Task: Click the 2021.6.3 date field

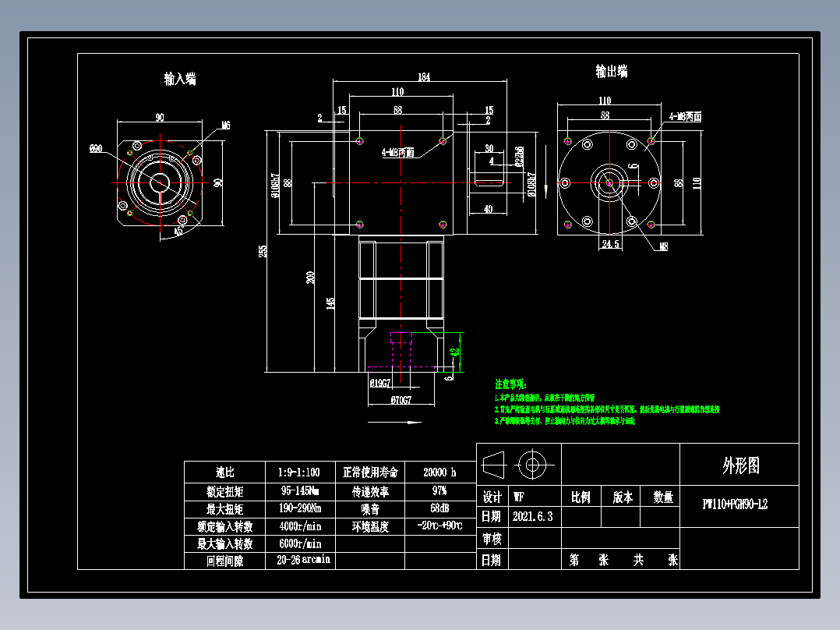Action: [x=533, y=517]
